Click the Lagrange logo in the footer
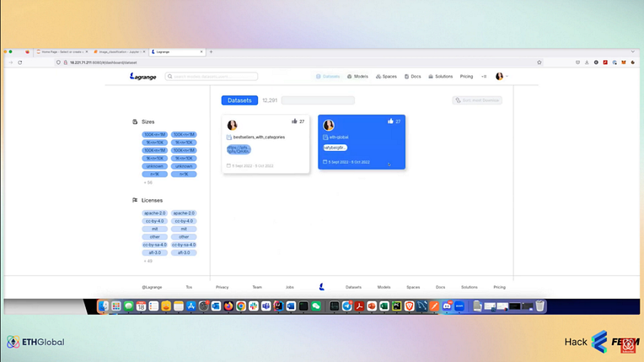Screen dimensions: 644x362 tap(322, 287)
